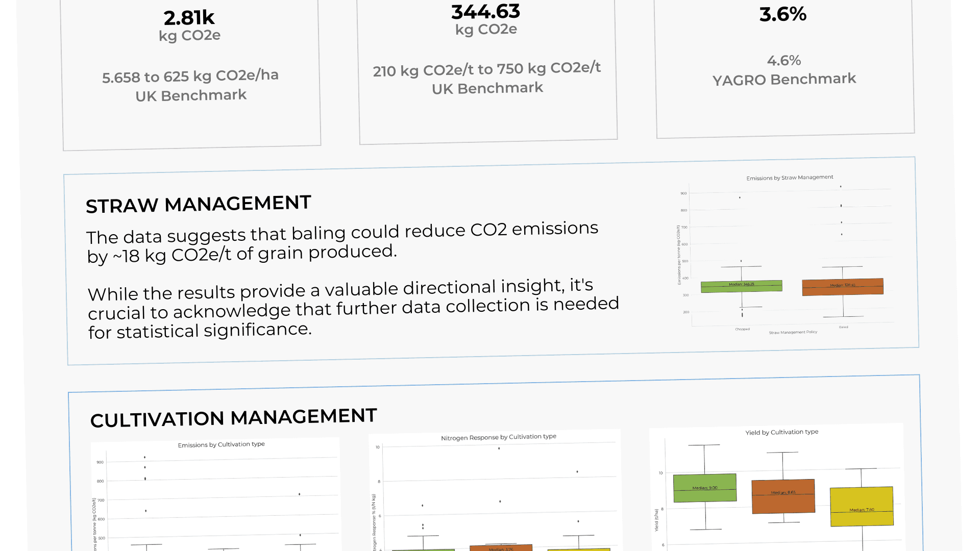
Task: Click the orange box with Median 8.65
Action: point(783,496)
